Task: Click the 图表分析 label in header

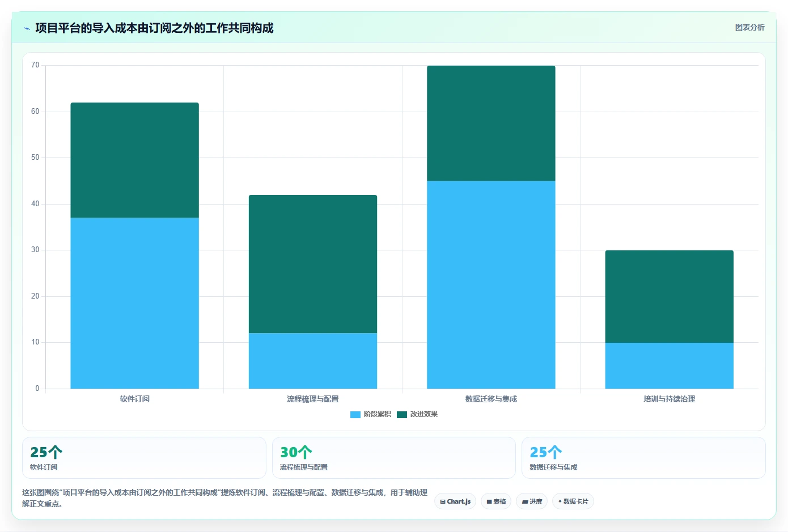Action: [749, 27]
